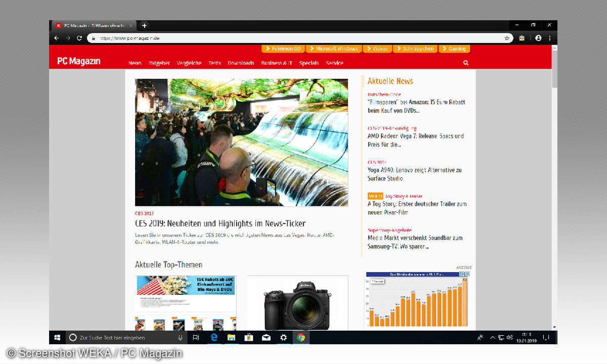Open the CES 2019 News-Ticker headline
Screen dimensions: 607x364
pyautogui.click(x=220, y=223)
